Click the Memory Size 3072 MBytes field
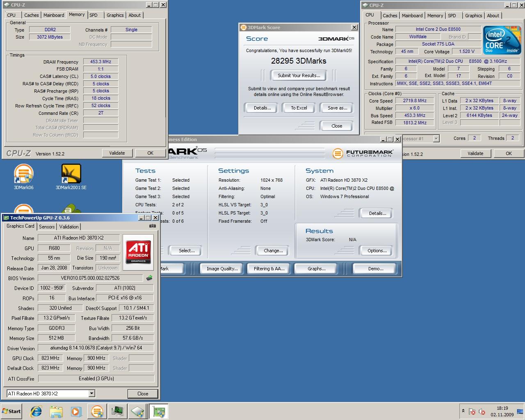The image size is (525, 420). [50, 37]
